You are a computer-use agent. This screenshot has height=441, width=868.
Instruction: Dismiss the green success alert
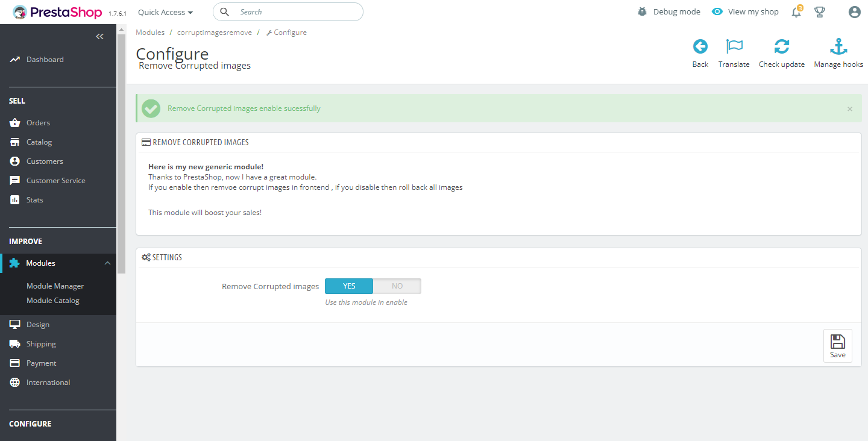coord(850,109)
